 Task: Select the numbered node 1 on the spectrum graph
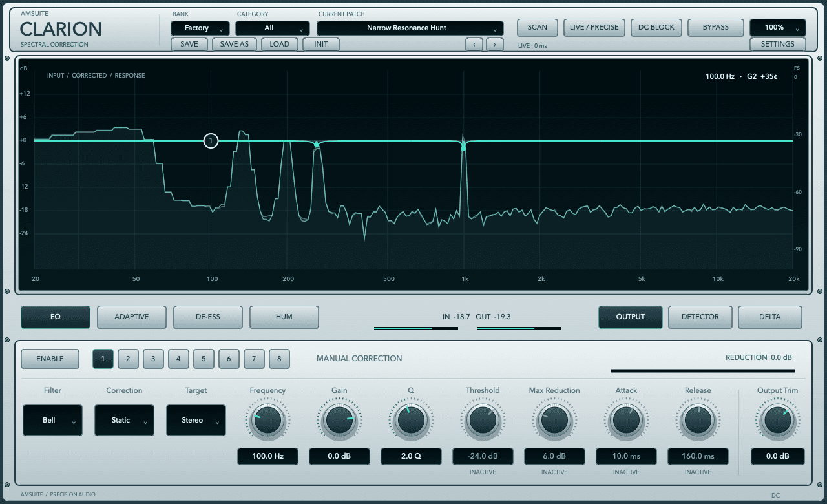coord(211,140)
